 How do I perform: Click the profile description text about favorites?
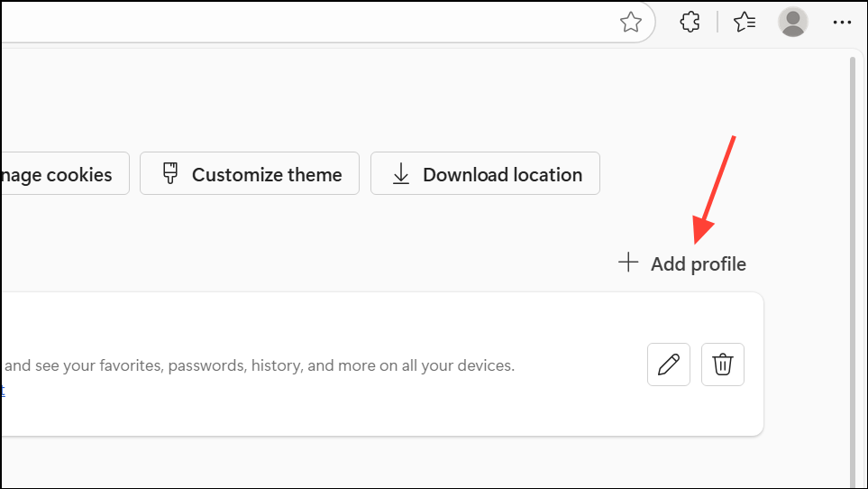coord(261,366)
